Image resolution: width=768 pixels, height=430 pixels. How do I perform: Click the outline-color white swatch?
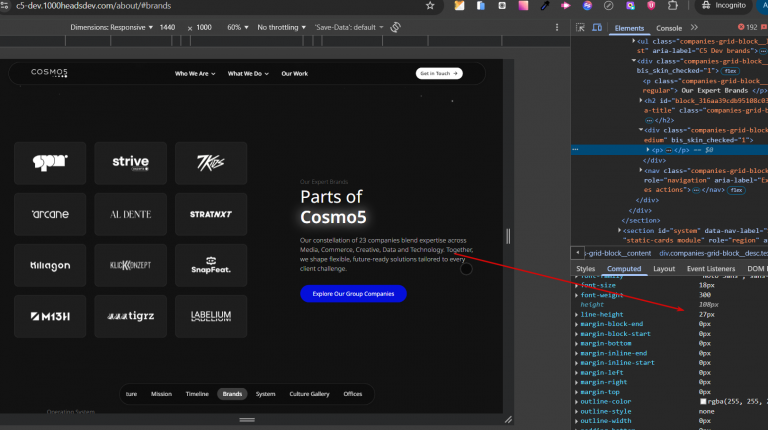(x=704, y=402)
